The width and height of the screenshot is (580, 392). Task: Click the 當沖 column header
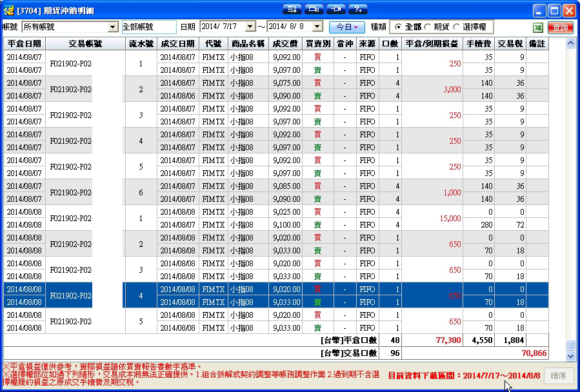[x=345, y=44]
